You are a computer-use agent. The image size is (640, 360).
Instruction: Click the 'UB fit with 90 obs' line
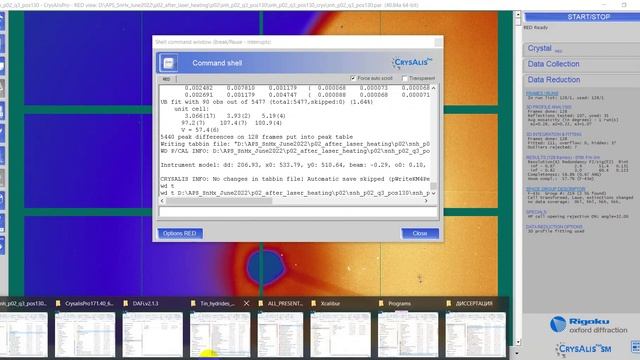(x=266, y=102)
